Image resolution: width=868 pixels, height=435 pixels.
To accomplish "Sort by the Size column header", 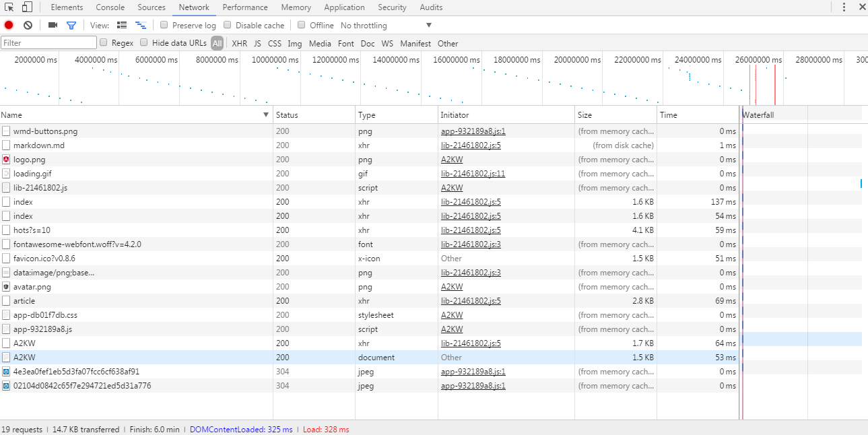I will [616, 115].
